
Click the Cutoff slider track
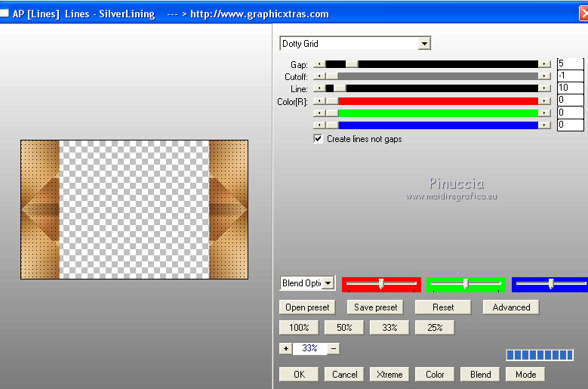pos(432,76)
